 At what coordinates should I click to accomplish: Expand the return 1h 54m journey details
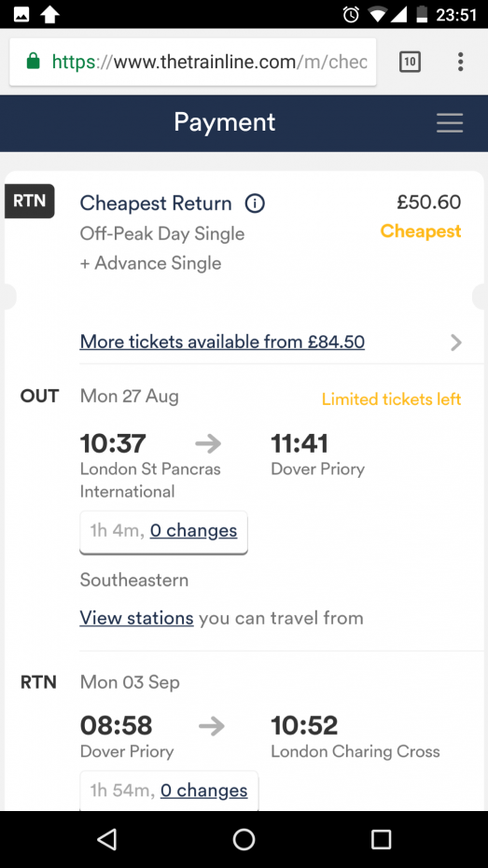[169, 791]
